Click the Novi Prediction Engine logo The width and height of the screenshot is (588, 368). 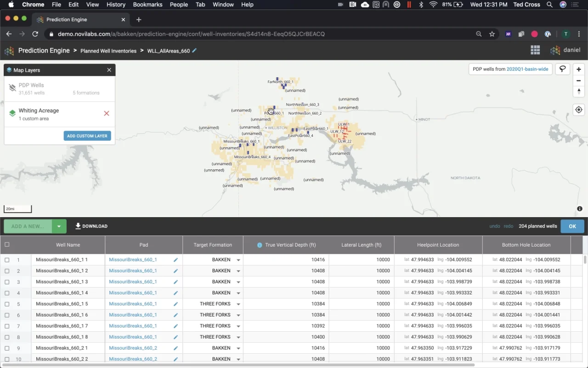pyautogui.click(x=9, y=51)
